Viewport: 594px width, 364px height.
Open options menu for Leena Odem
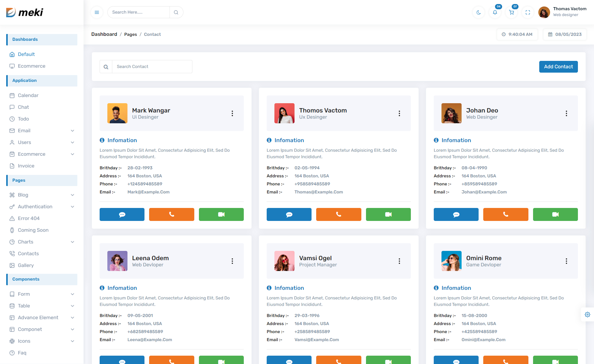click(x=232, y=261)
